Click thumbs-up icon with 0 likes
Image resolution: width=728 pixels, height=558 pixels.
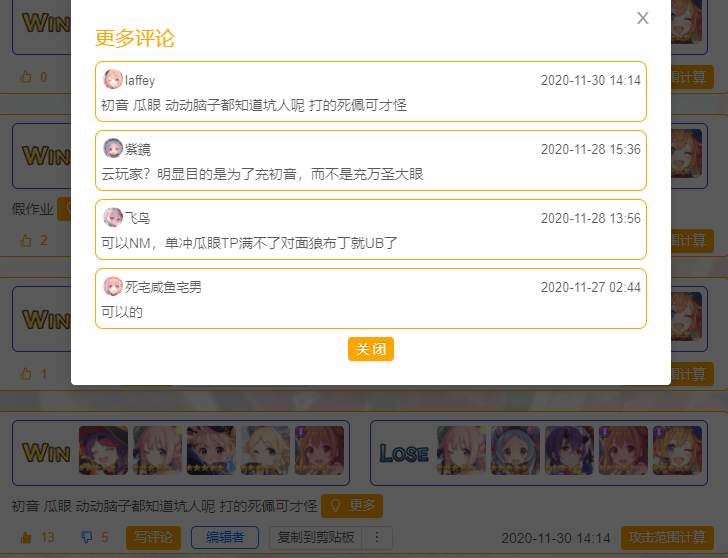click(x=26, y=77)
